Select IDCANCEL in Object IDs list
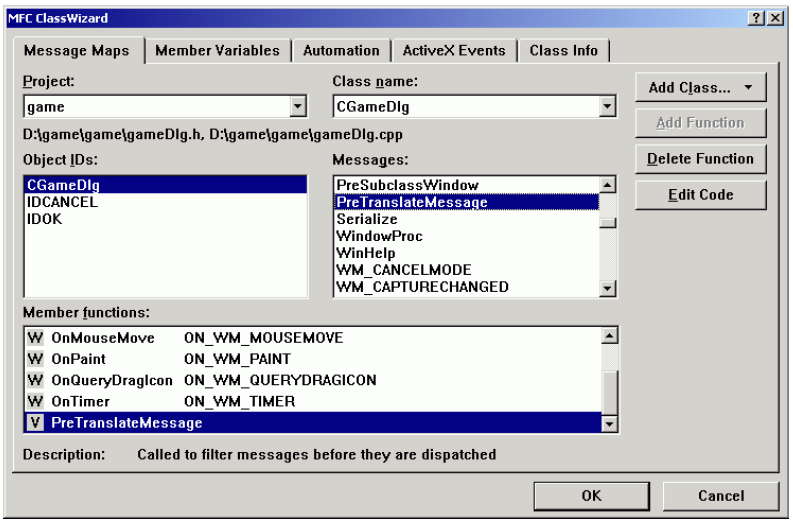Image resolution: width=793 pixels, height=523 pixels. click(165, 202)
